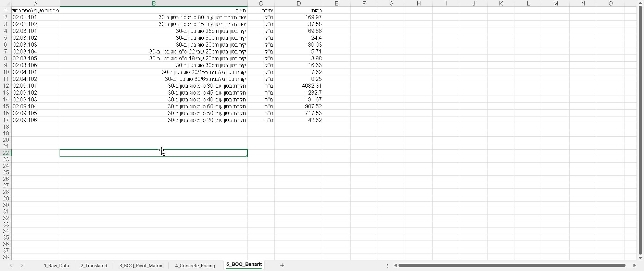Click horizontal scrollbar right arrow
This screenshot has width=644, height=271.
click(634, 266)
